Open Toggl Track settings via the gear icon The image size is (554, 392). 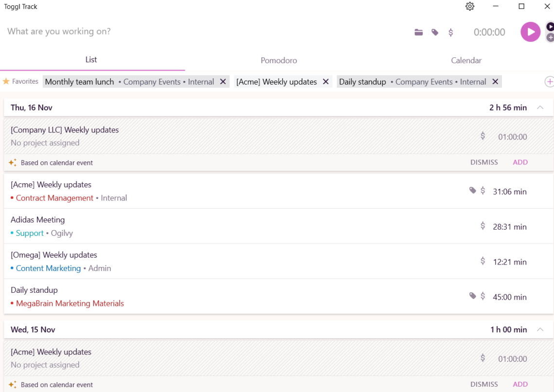click(469, 6)
